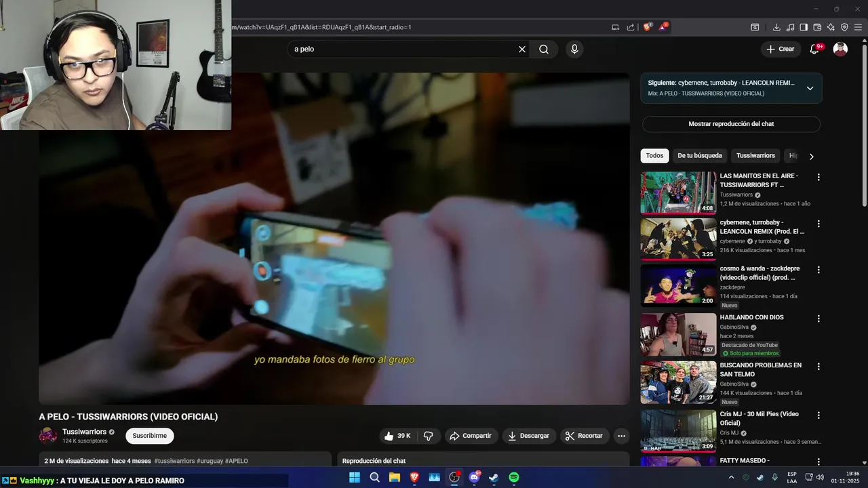Open YouTube notifications bell
Viewport: 868px width, 488px height.
814,49
